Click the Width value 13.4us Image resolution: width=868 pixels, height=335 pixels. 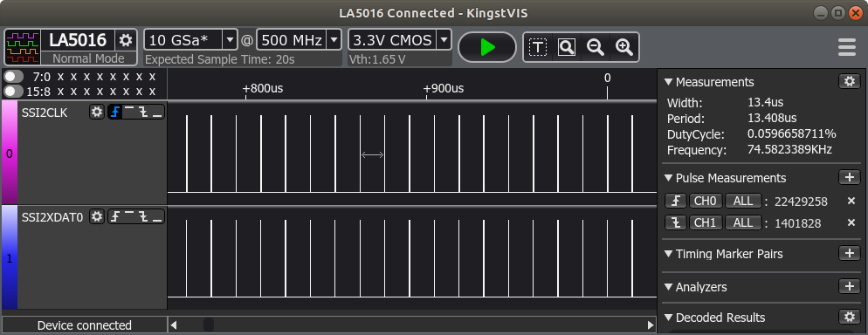click(x=766, y=102)
